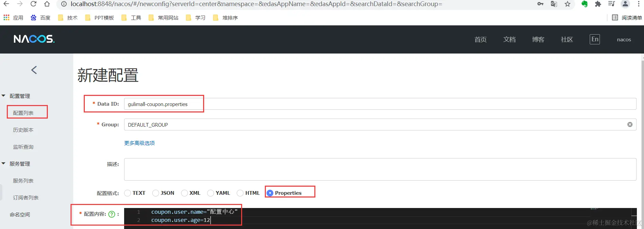Select the HTML format radio button

coord(240,193)
